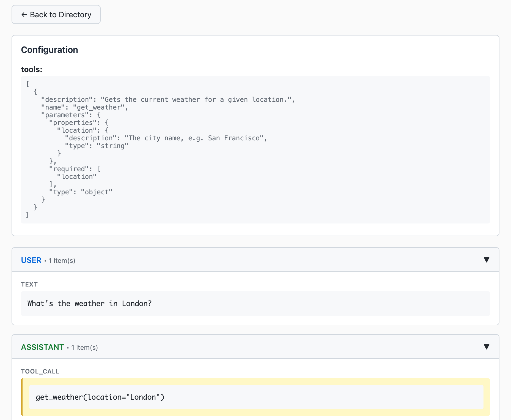Collapse the ASSISTANT message section arrow
The height and width of the screenshot is (420, 511).
[x=486, y=347]
